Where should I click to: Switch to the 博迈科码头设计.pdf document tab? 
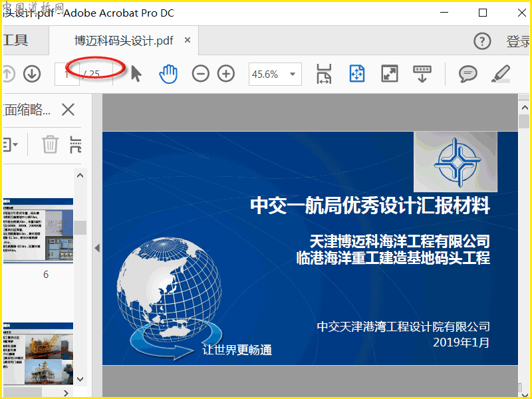point(124,41)
